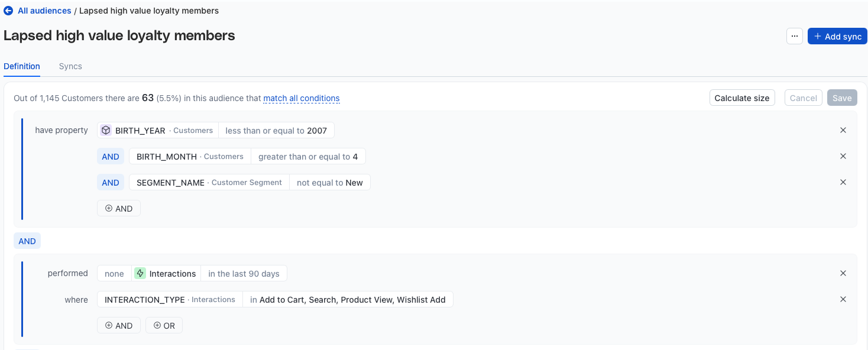Screen dimensions: 868x350
Task: Click the BIRTH_YEAR property cube icon
Action: 106,130
